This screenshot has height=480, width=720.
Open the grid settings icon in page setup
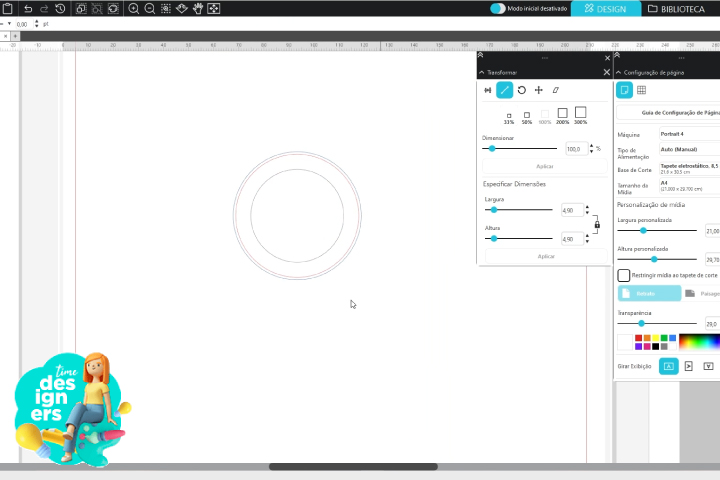(x=641, y=90)
